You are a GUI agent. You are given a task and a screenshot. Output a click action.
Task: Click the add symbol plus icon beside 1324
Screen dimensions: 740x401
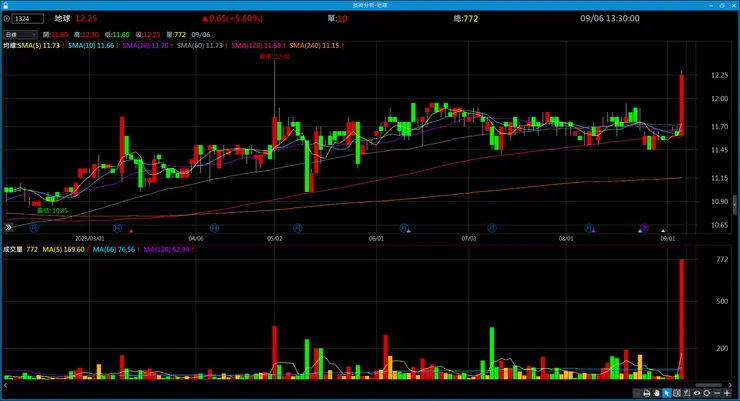(x=7, y=19)
